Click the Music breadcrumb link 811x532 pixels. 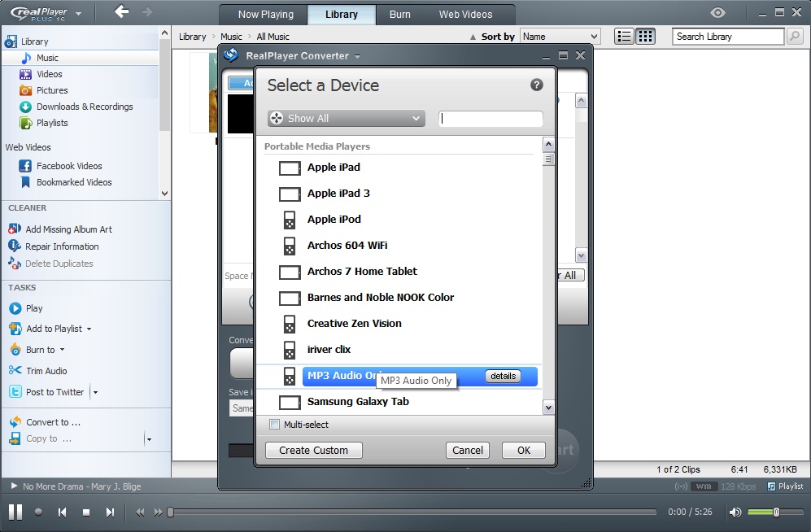231,37
